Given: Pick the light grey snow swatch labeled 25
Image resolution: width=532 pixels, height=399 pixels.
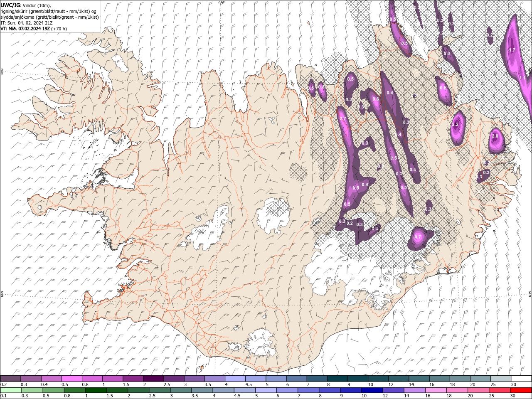Looking at the screenshot, I should click(x=501, y=379).
